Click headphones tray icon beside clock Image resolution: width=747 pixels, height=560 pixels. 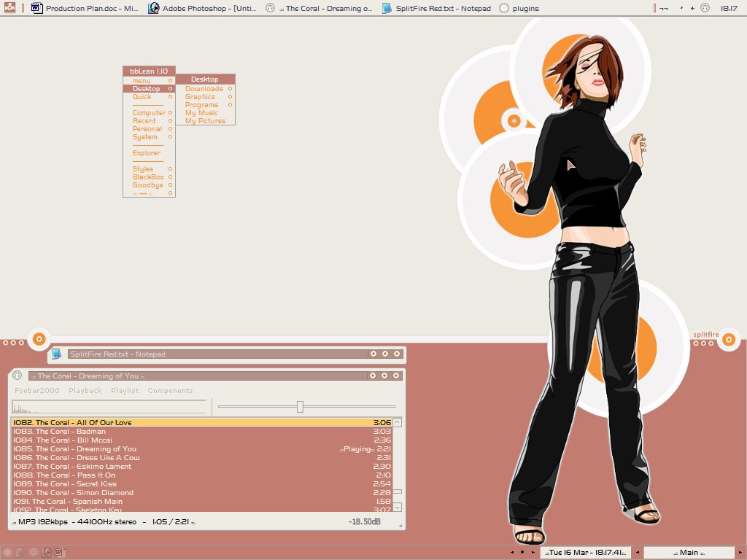[x=705, y=7]
